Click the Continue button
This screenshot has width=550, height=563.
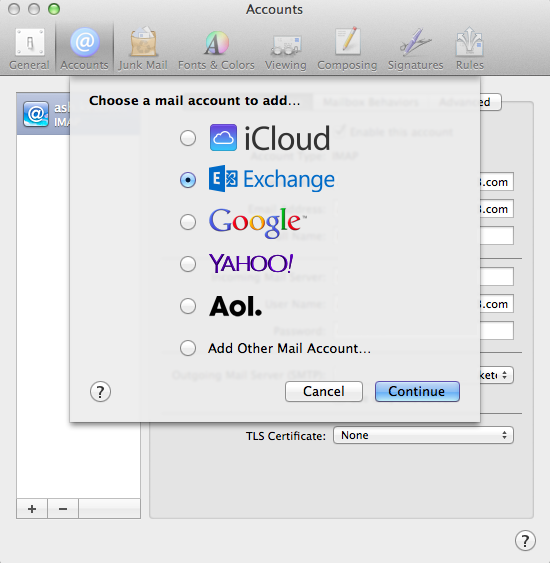click(417, 391)
